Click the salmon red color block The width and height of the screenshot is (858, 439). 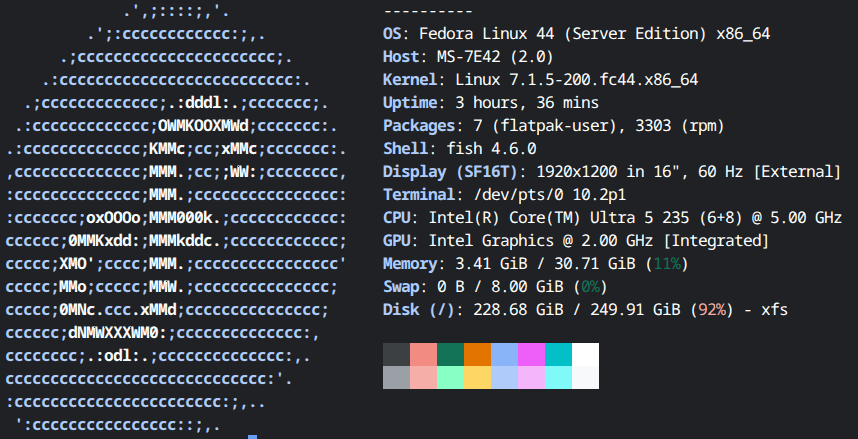pyautogui.click(x=423, y=354)
